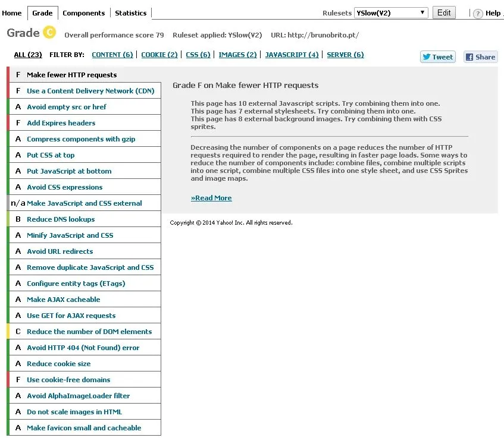Go to the Home tab
Screen dimensions: 504x444
coord(12,13)
